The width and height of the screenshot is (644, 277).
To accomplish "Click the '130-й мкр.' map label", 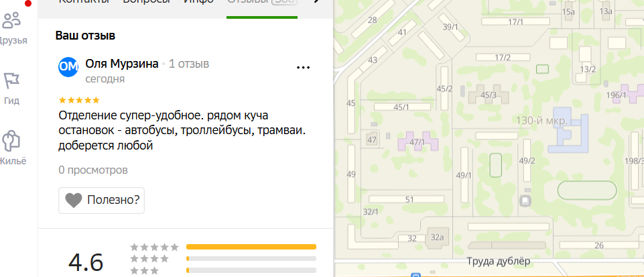I will (541, 121).
